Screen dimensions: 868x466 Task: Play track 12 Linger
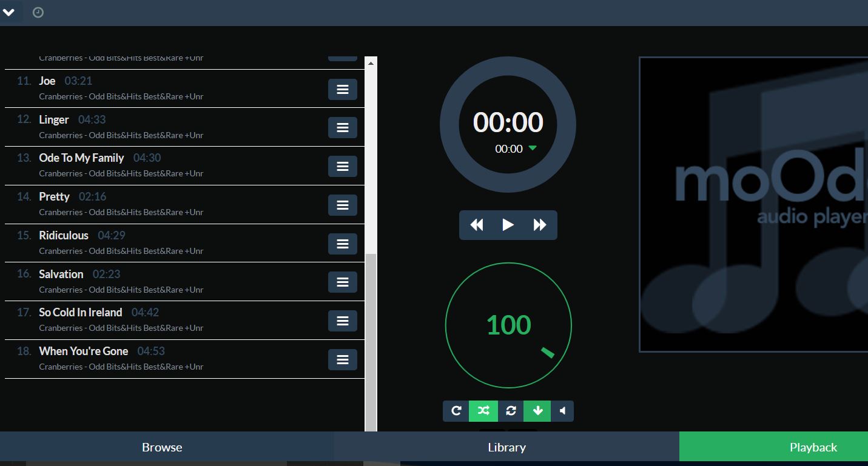point(185,127)
